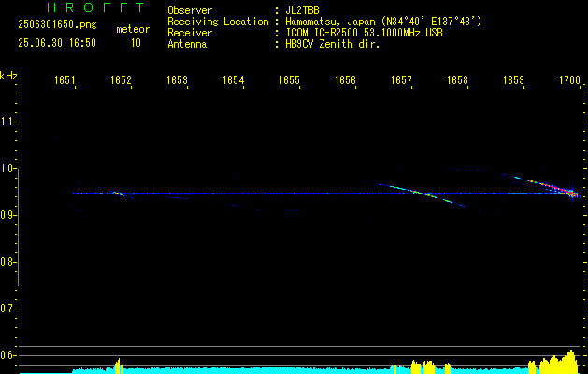Viewport: 588px width, 374px height.
Task: Click the 1655 time axis marker
Action: [289, 79]
